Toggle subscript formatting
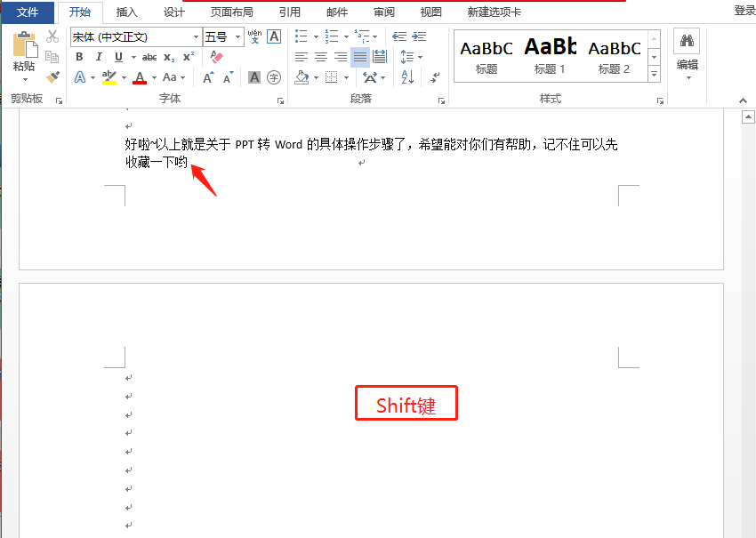 (169, 58)
